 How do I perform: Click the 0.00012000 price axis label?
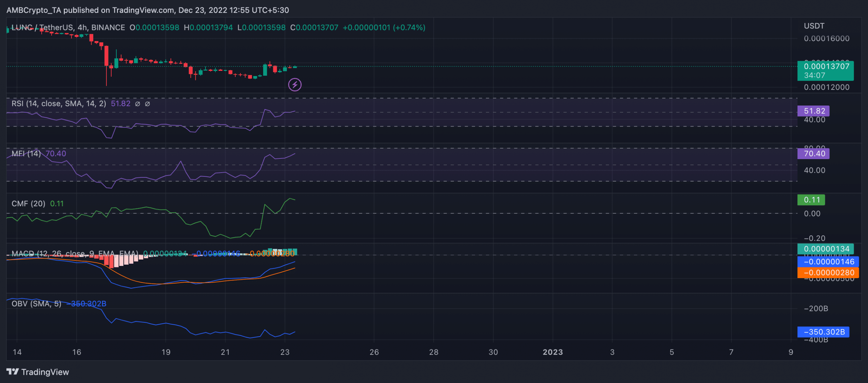[827, 87]
